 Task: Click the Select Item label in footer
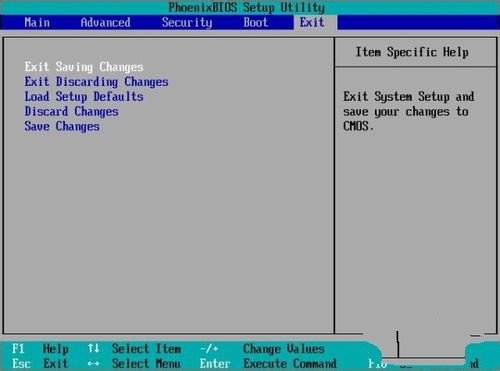coord(147,349)
